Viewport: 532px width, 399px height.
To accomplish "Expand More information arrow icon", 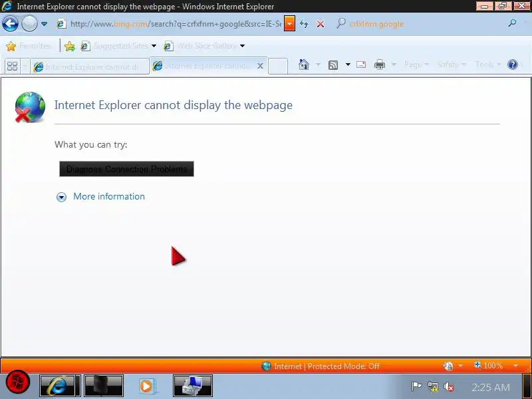I will [61, 197].
